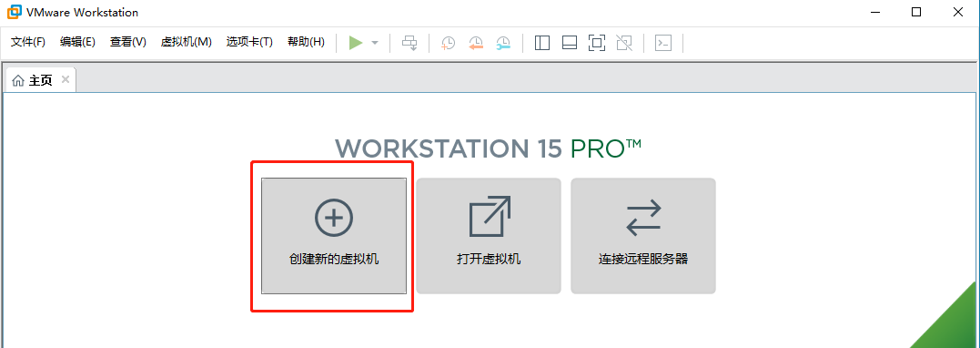Toggle the thumbnail bar view icon
Screen dimensions: 980x348
coord(570,43)
